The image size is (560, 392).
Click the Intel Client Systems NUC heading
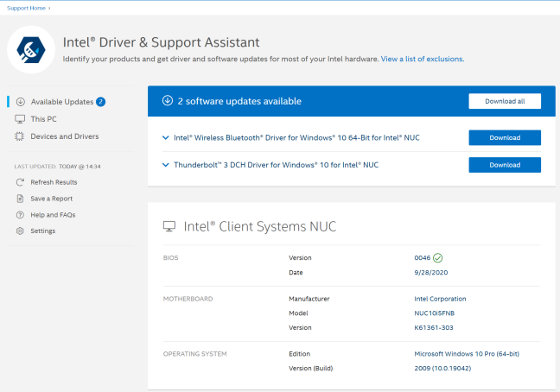pyautogui.click(x=260, y=226)
